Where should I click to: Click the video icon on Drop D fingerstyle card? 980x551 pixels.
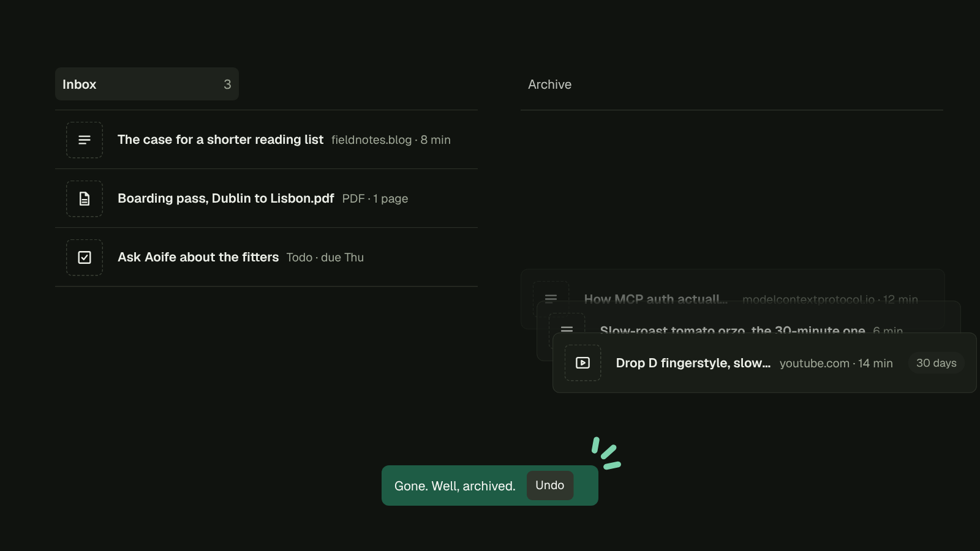pyautogui.click(x=582, y=363)
